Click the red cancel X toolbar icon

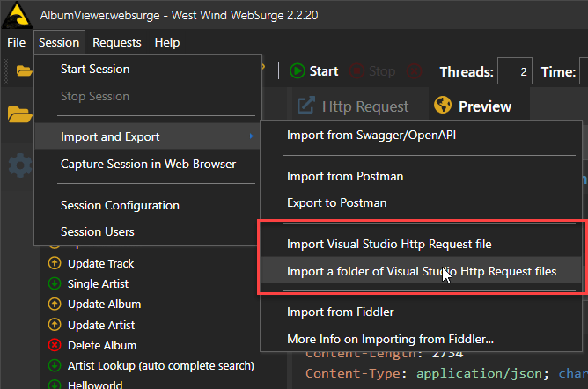pyautogui.click(x=414, y=70)
